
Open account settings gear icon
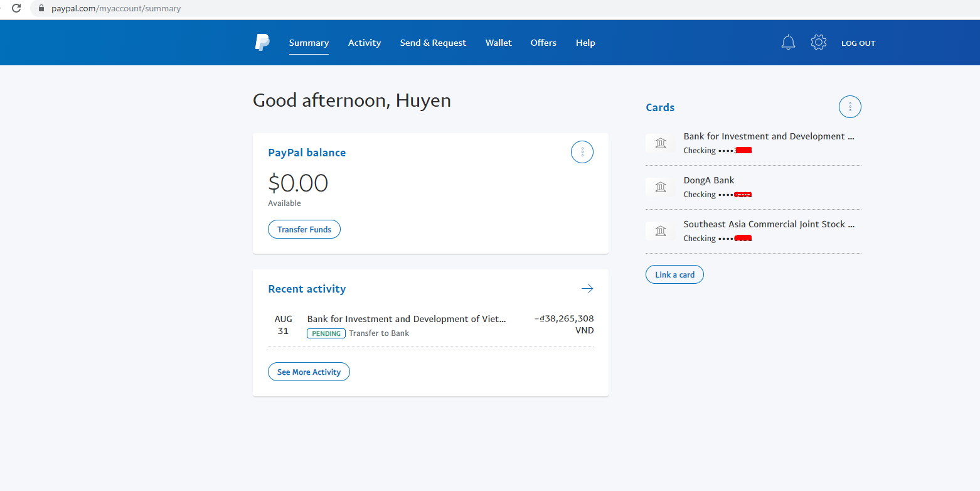pos(819,43)
